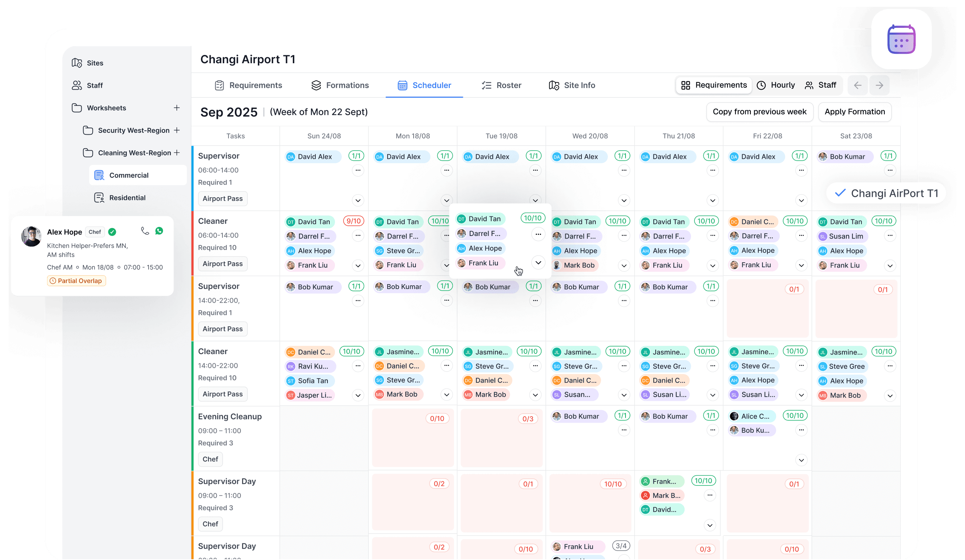Click the Chef tag under Evening Cleanup
This screenshot has width=965, height=560.
tap(210, 459)
